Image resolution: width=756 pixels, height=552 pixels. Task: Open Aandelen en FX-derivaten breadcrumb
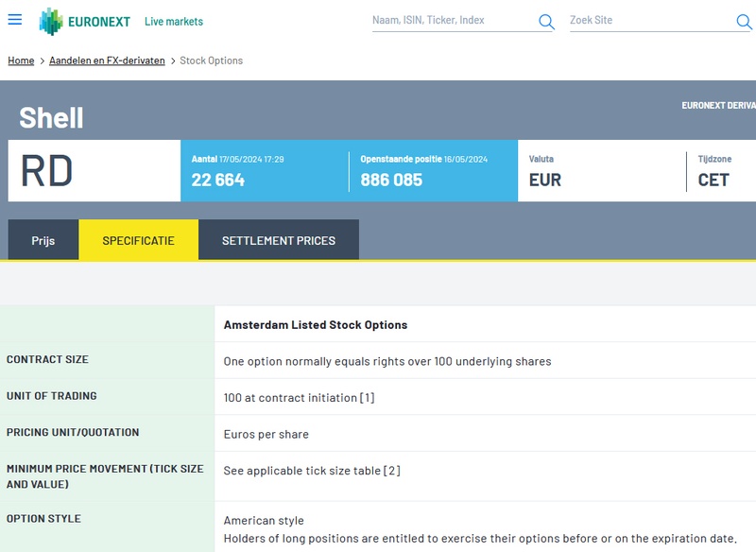pos(107,60)
